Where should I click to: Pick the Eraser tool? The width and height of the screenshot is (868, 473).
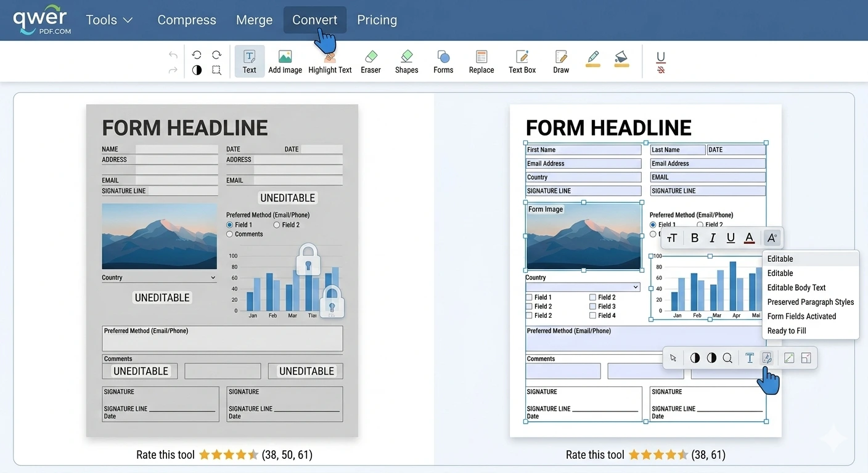[x=371, y=62]
